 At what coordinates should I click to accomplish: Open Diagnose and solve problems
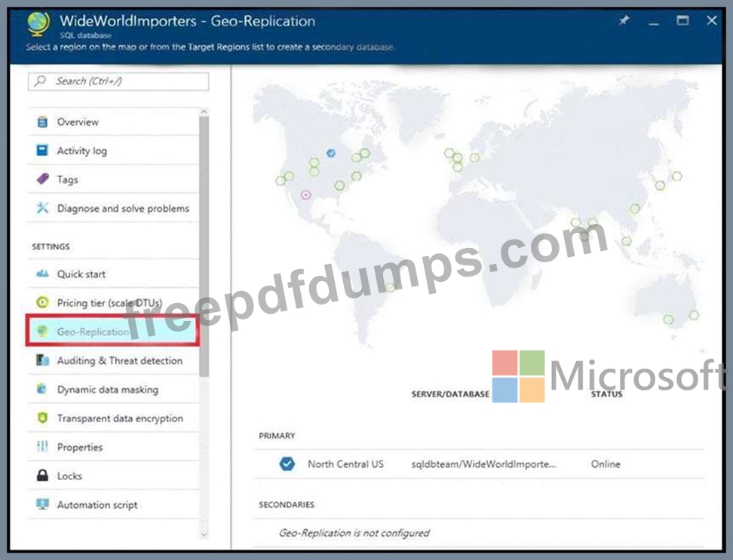(114, 208)
